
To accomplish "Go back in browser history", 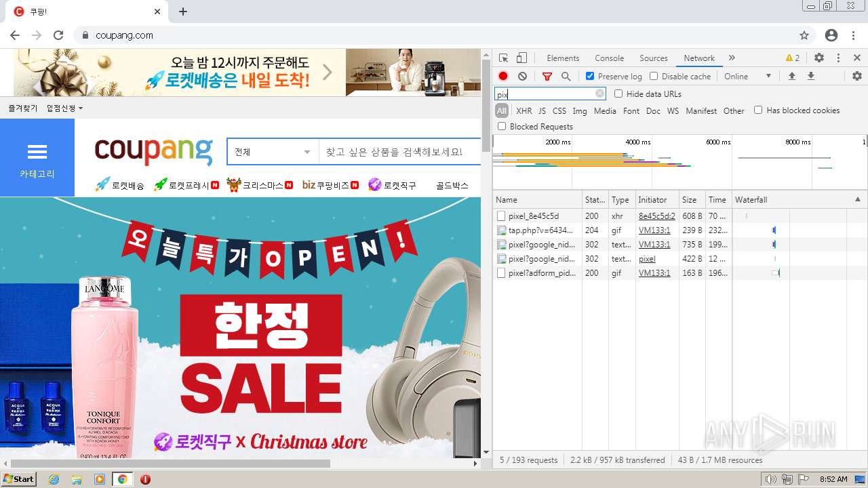I will pos(15,35).
